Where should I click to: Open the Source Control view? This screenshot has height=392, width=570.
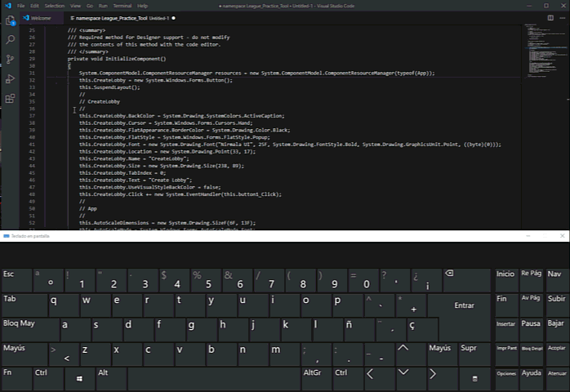click(10, 60)
